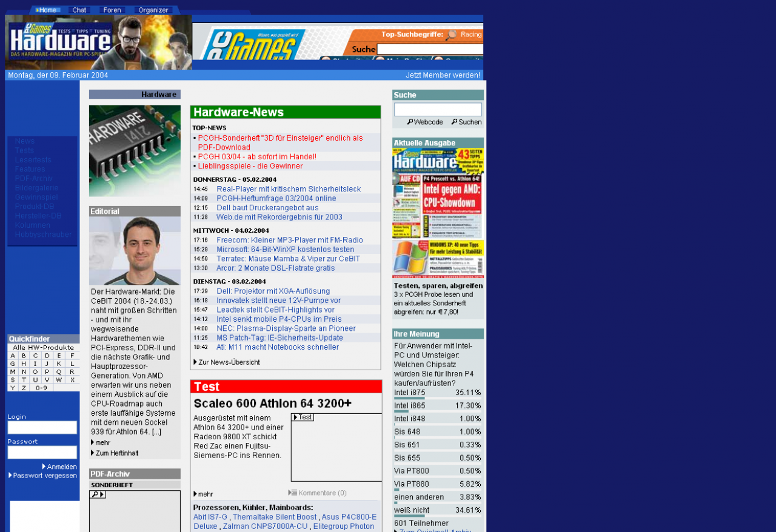The image size is (776, 532).
Task: Focus the banner Suche text field
Action: (x=430, y=49)
